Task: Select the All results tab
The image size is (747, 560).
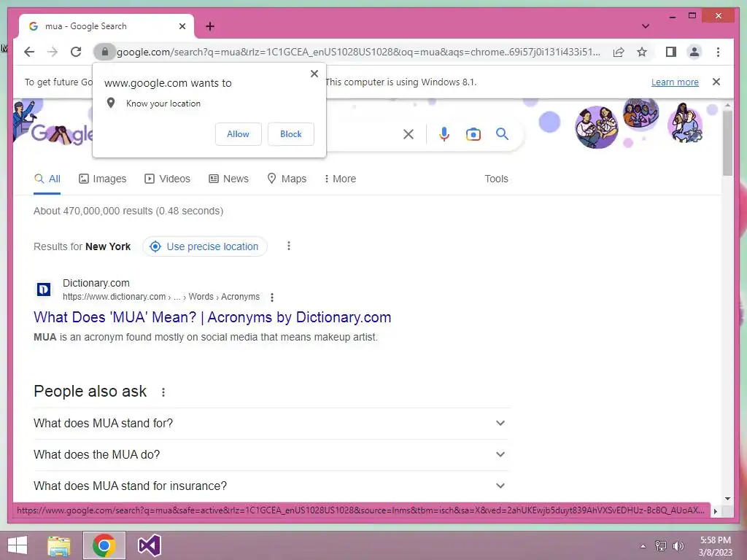Action: pyautogui.click(x=47, y=179)
